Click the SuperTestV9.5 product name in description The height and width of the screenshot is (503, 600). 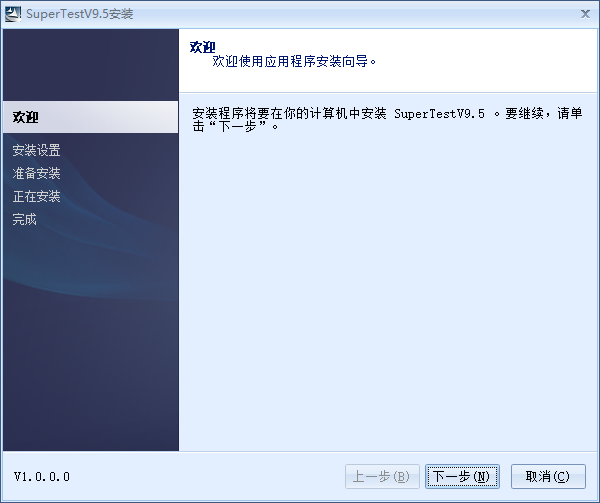tap(440, 114)
